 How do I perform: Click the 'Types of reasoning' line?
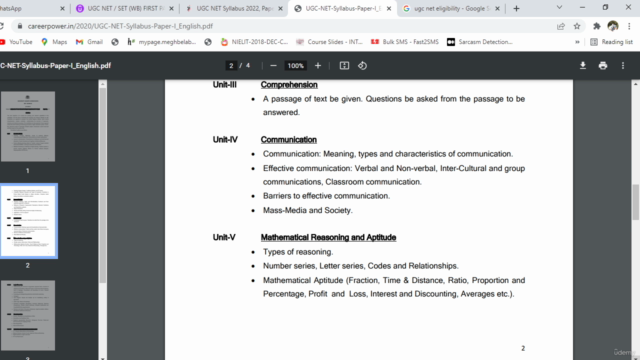[298, 252]
